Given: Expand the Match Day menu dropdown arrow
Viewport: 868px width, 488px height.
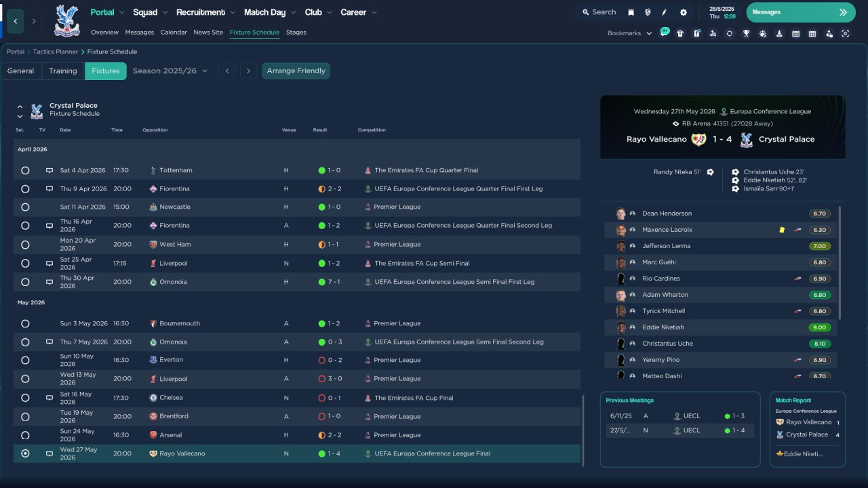Looking at the screenshot, I should 293,13.
